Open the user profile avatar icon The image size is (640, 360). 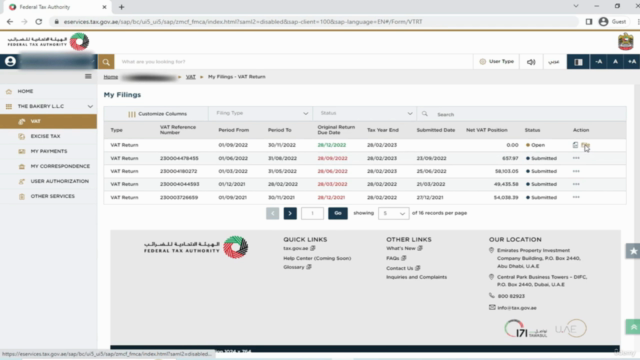tap(10, 62)
